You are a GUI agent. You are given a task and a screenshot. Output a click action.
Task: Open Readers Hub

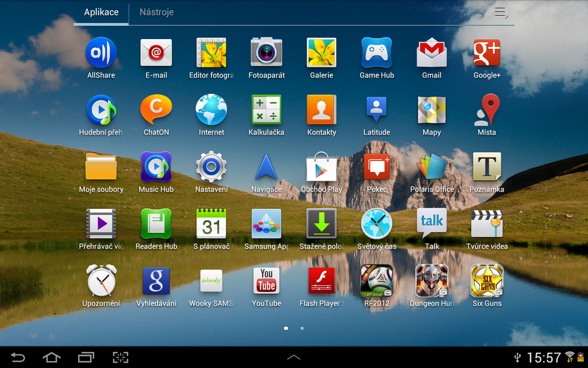click(x=156, y=223)
